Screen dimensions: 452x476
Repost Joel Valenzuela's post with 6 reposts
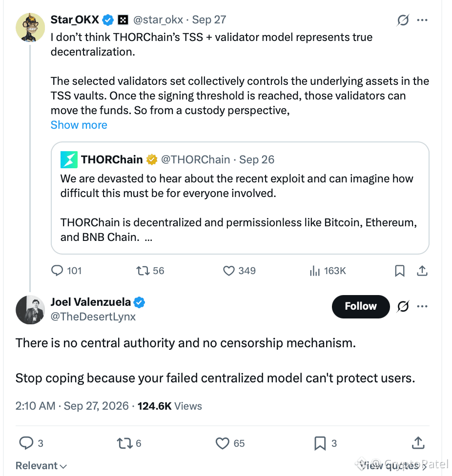[x=125, y=443]
